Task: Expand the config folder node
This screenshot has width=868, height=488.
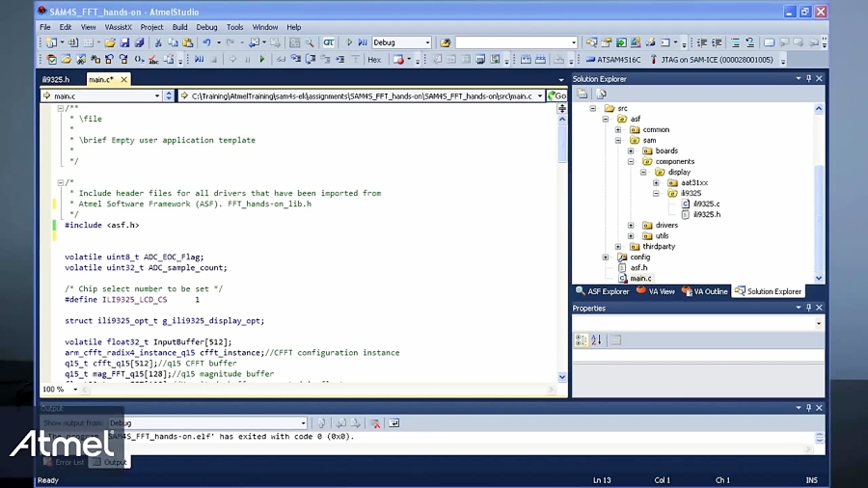Action: 606,258
